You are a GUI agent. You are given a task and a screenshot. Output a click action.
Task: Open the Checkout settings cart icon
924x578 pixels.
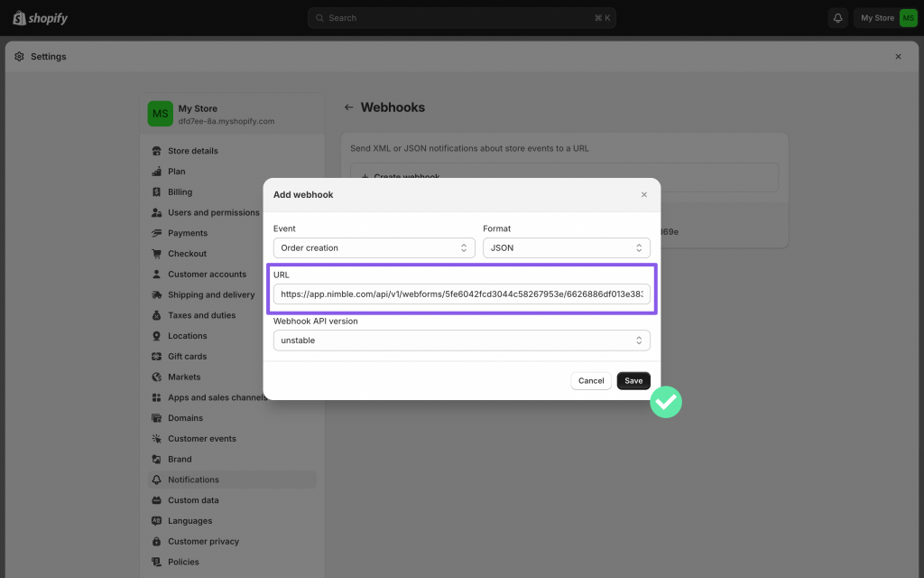point(157,254)
